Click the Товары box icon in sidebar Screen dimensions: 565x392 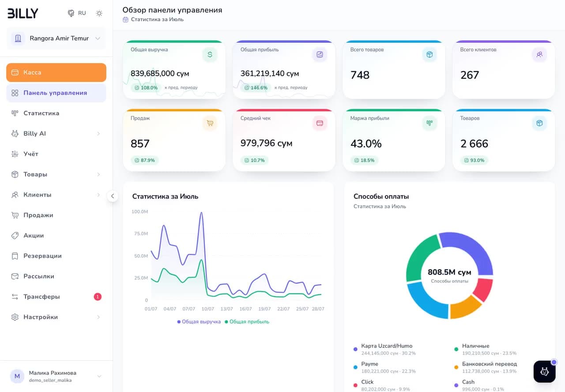pos(15,174)
